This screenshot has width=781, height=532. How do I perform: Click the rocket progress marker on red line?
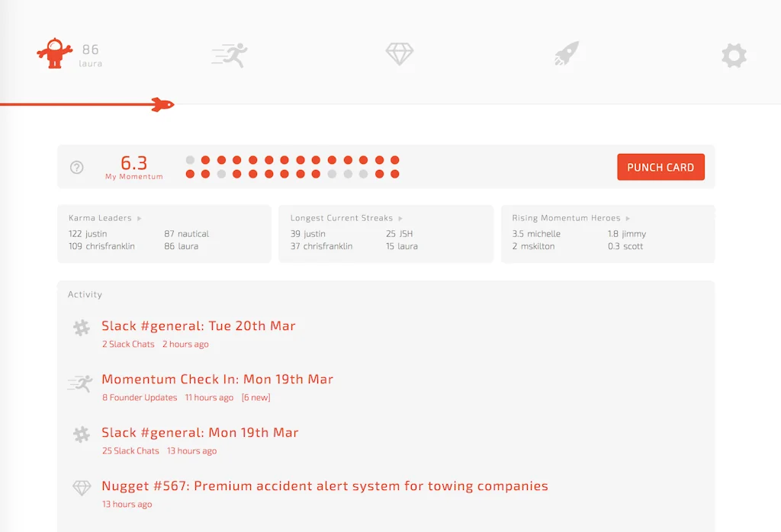pos(162,104)
